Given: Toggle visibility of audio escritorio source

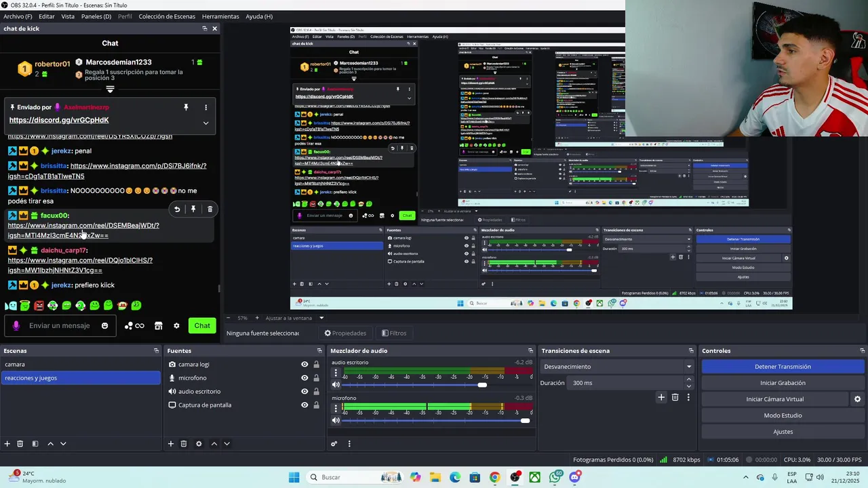Looking at the screenshot, I should 304,392.
